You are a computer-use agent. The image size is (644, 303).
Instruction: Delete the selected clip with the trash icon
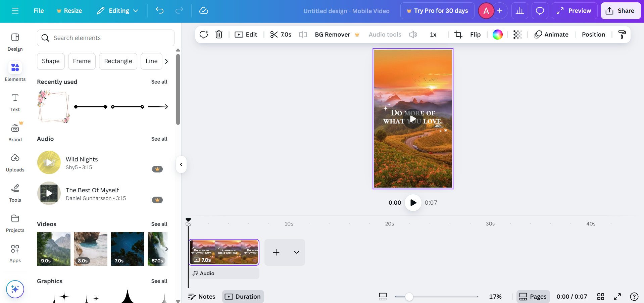coord(218,34)
